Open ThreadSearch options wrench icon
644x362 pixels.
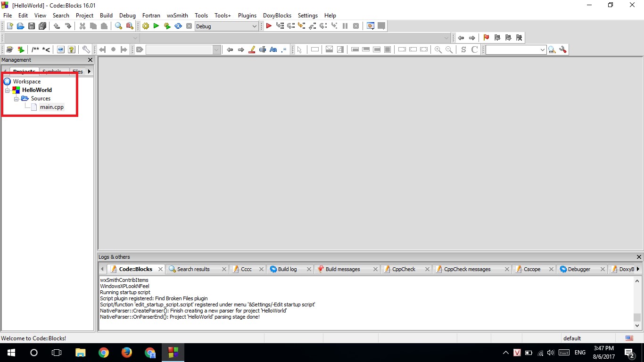(x=562, y=49)
